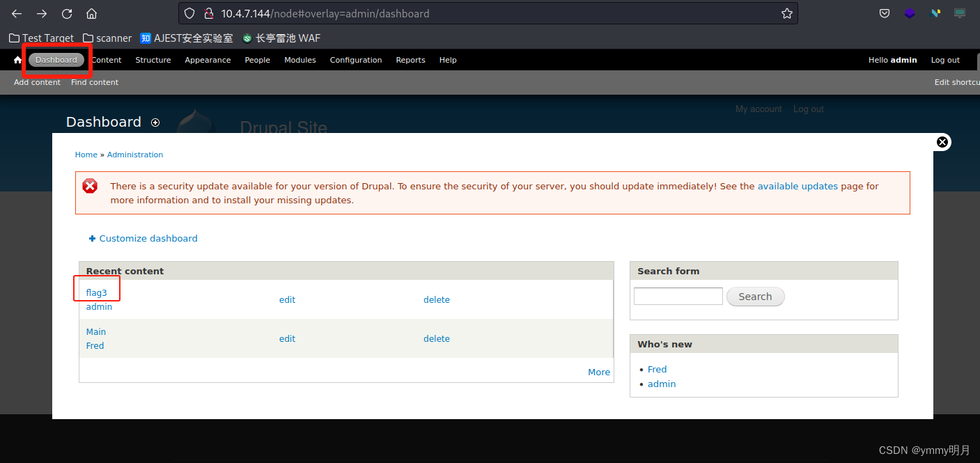The height and width of the screenshot is (463, 980).
Task: Click the Drupal admin home icon
Action: pyautogui.click(x=17, y=60)
